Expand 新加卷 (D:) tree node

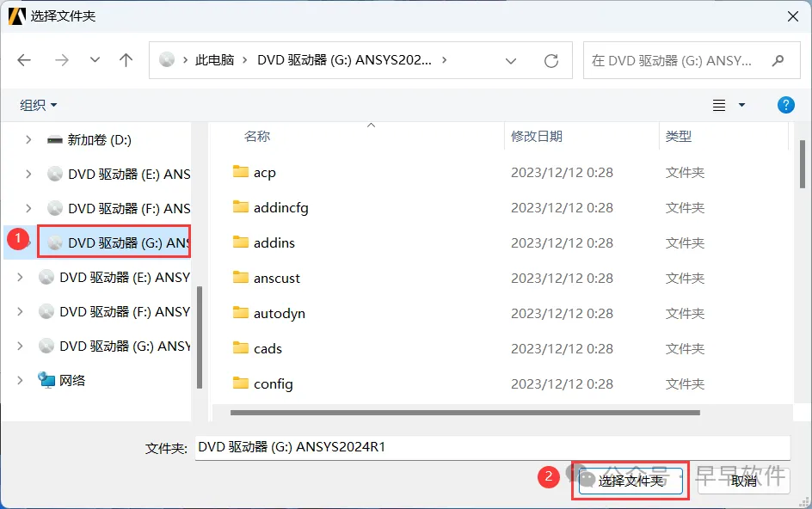[28, 140]
